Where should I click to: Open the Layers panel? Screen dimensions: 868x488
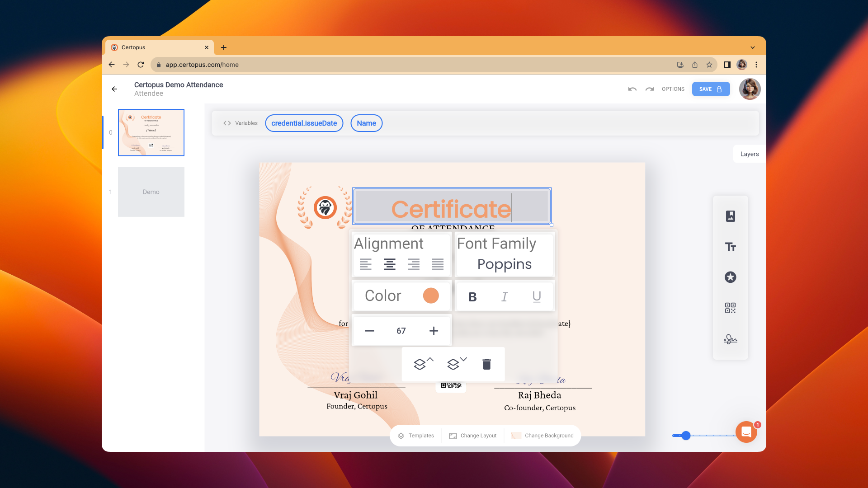[749, 154]
